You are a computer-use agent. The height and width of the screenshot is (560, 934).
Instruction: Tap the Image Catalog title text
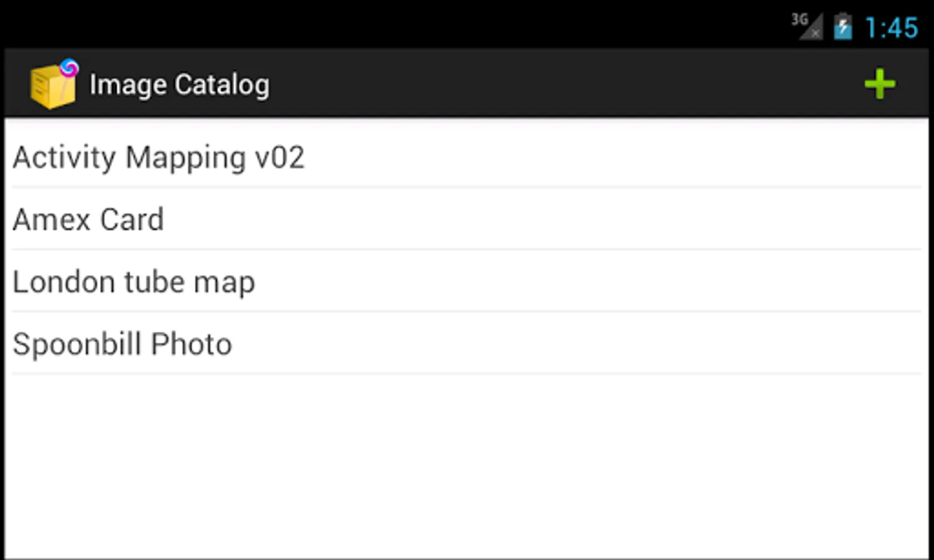(179, 85)
